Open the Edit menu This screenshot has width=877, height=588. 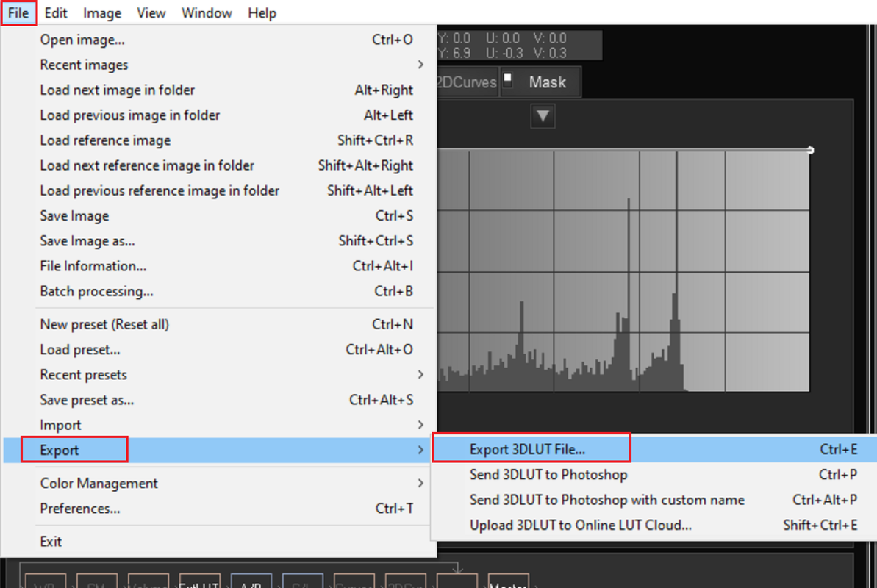[56, 13]
